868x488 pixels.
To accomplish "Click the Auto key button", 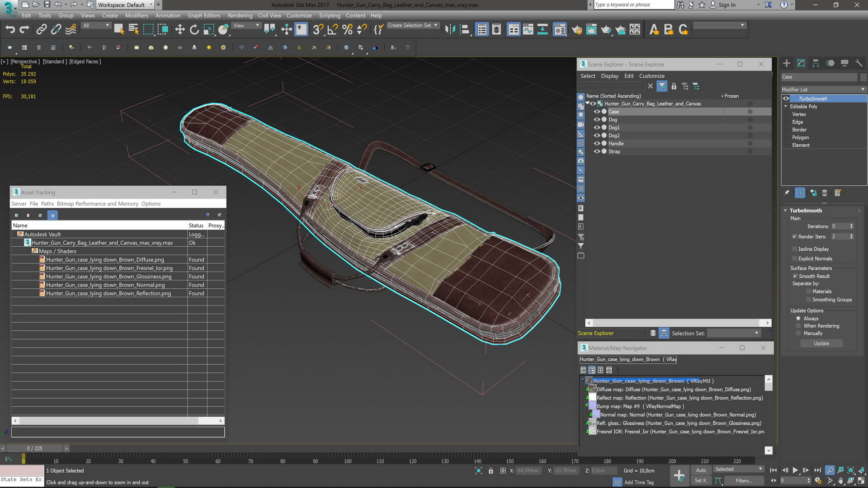I will tap(701, 470).
